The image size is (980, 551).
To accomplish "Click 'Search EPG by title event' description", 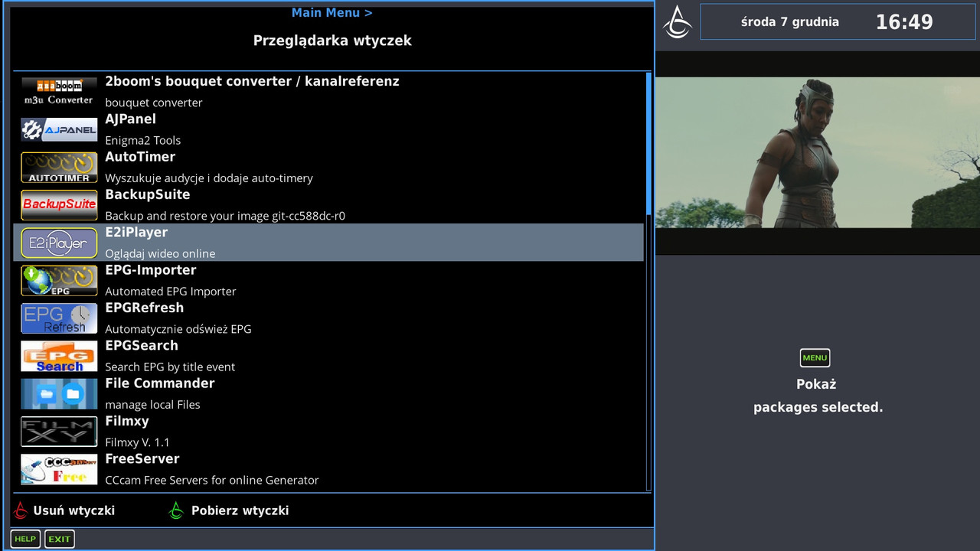I will 170,367.
